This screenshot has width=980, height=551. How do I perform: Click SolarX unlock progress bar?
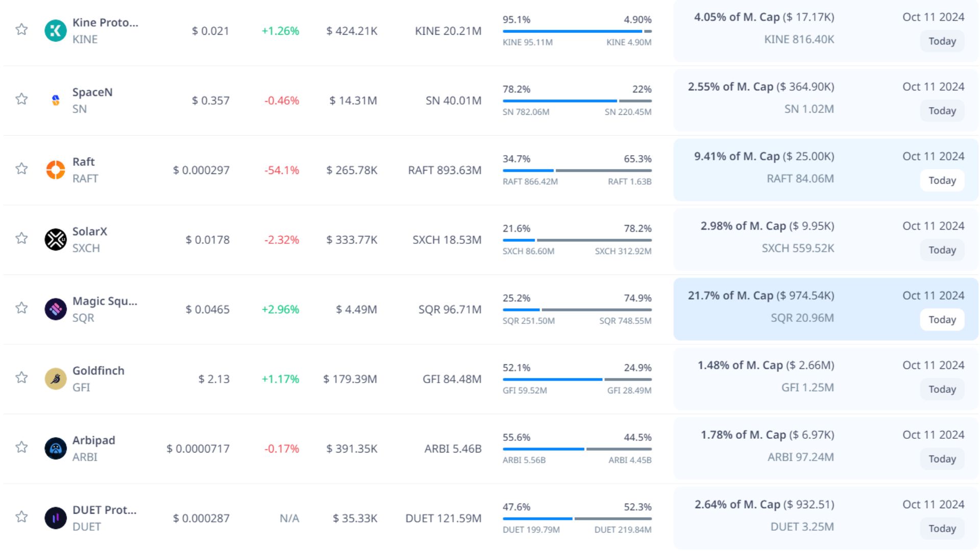(x=577, y=240)
